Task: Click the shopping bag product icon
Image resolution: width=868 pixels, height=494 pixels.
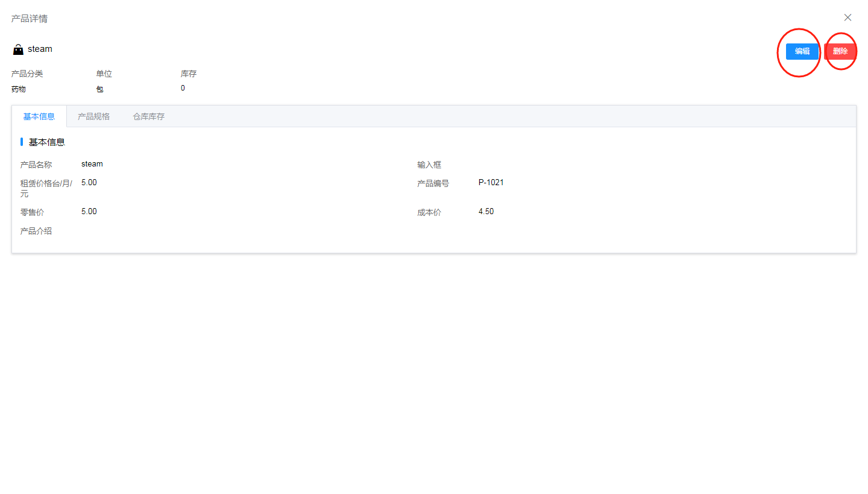Action: pyautogui.click(x=18, y=49)
